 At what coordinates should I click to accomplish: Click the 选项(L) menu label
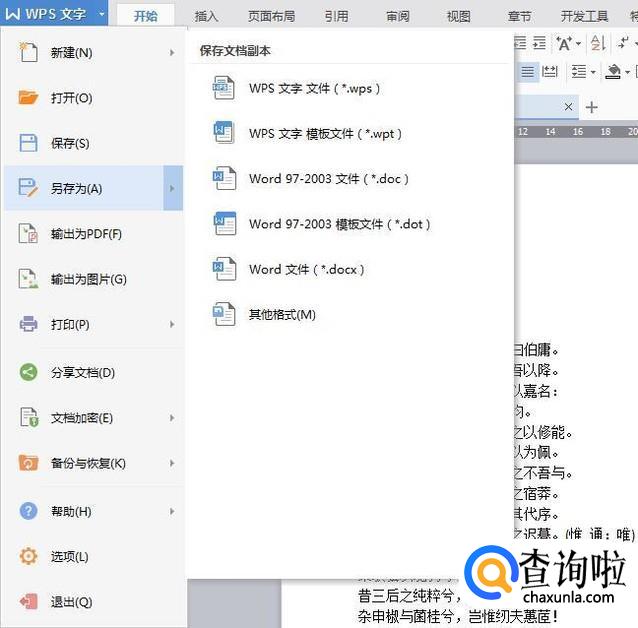point(70,557)
